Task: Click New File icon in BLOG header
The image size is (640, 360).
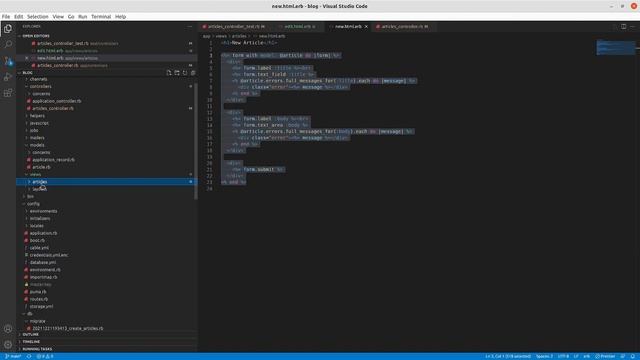Action: pos(169,73)
